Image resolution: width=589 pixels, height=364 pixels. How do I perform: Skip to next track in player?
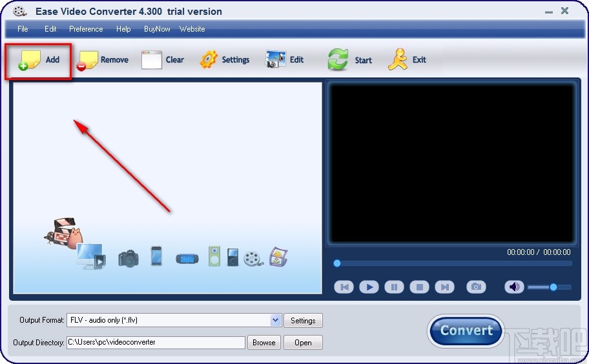coord(445,287)
